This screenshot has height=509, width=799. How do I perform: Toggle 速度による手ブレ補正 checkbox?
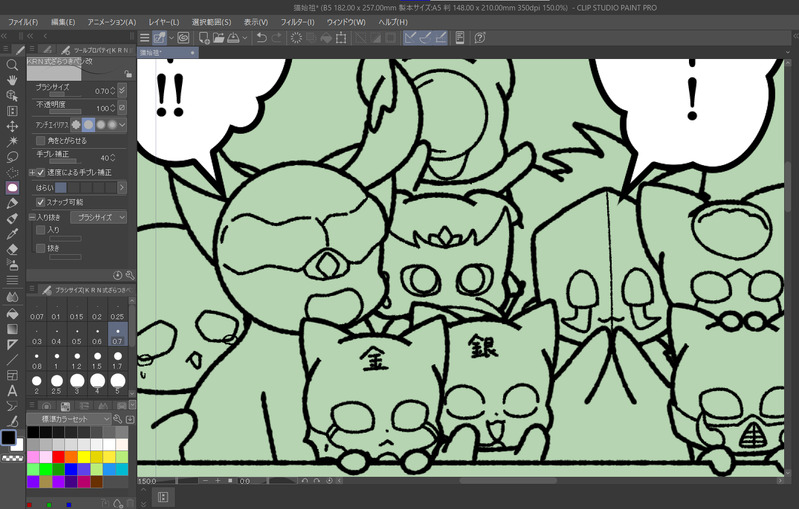41,172
